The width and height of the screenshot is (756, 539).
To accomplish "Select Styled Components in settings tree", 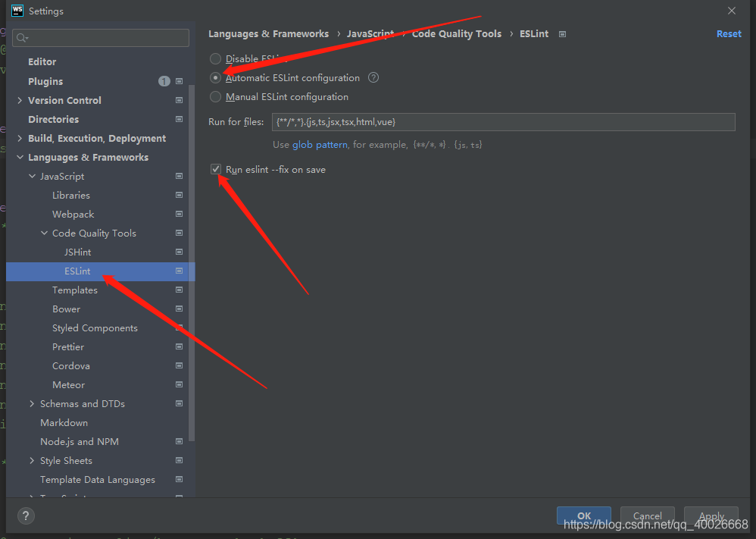I will pos(95,328).
